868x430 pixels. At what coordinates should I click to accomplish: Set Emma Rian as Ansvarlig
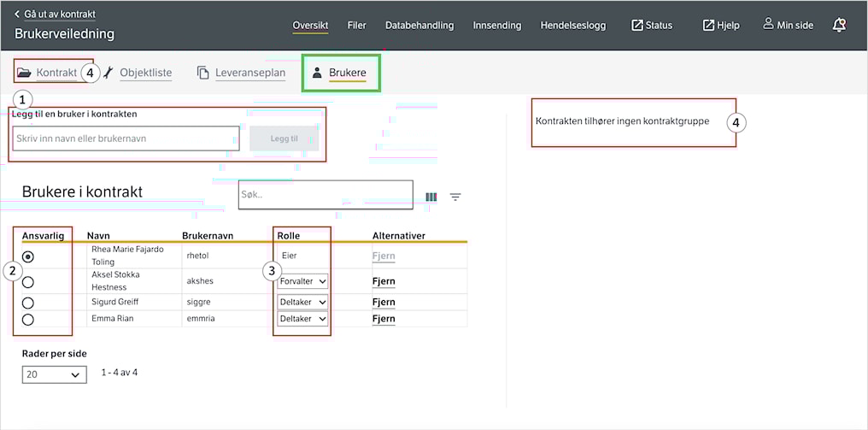[27, 319]
